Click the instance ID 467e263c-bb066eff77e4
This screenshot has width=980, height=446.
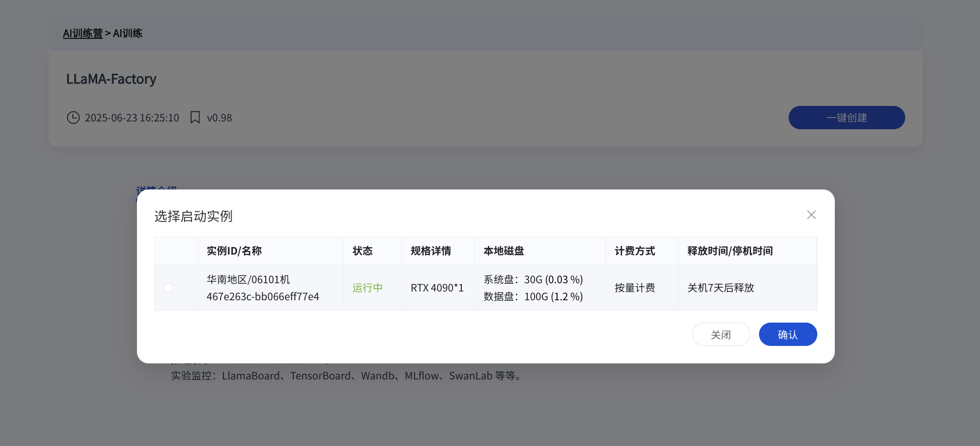263,296
